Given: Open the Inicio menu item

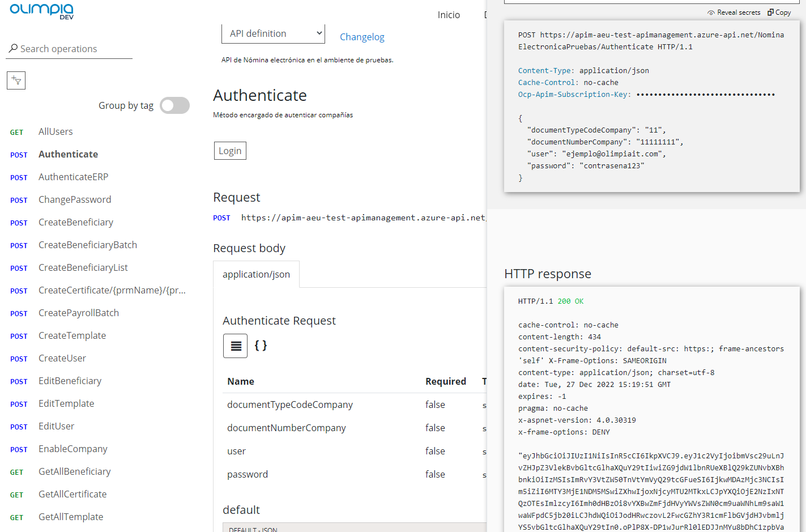Looking at the screenshot, I should 449,15.
